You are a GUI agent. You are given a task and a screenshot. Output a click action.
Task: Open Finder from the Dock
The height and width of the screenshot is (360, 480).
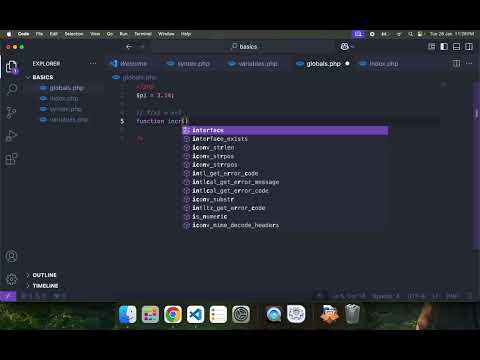[128, 314]
